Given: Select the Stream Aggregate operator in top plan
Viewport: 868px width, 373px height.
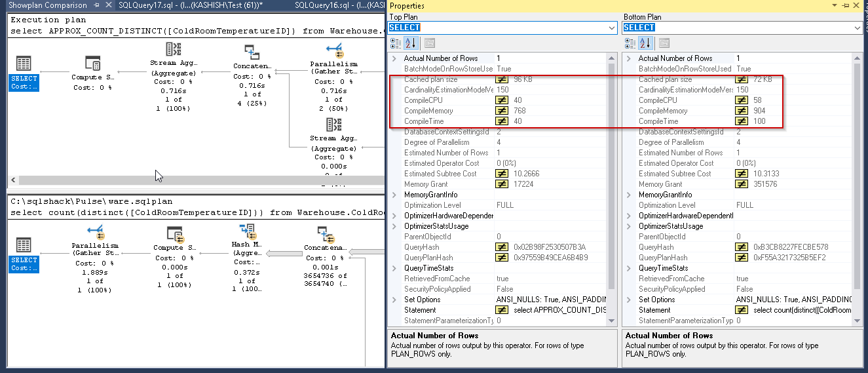Looking at the screenshot, I should pos(174,51).
